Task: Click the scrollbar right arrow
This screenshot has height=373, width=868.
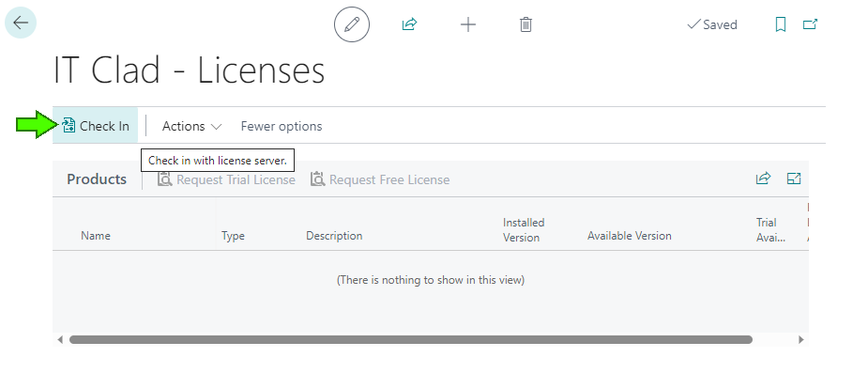Action: [801, 340]
